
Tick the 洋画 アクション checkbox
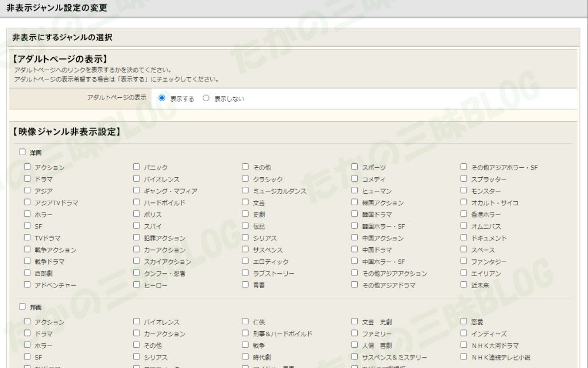27,167
